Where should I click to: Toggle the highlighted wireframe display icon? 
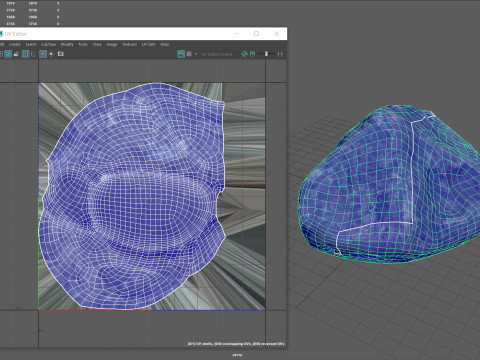(8, 54)
